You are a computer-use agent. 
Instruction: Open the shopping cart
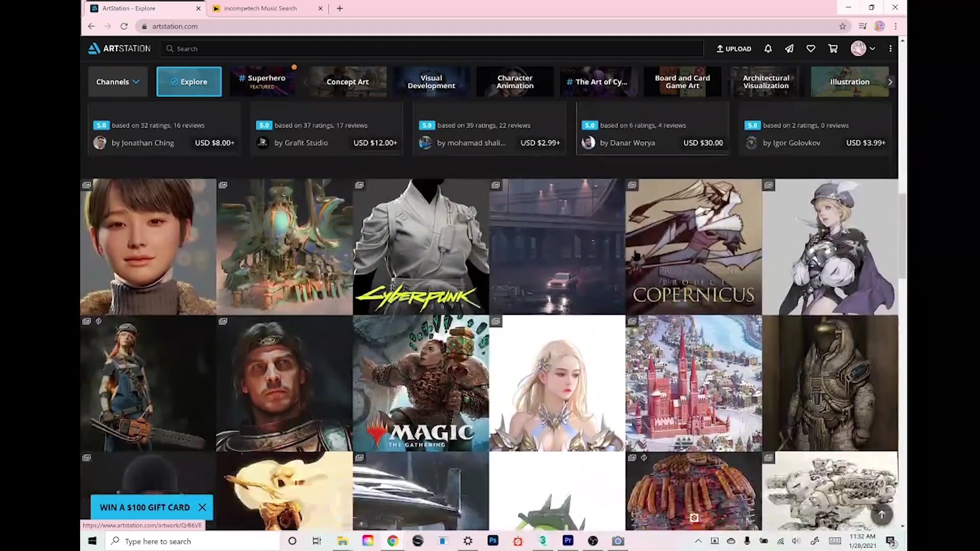point(833,48)
